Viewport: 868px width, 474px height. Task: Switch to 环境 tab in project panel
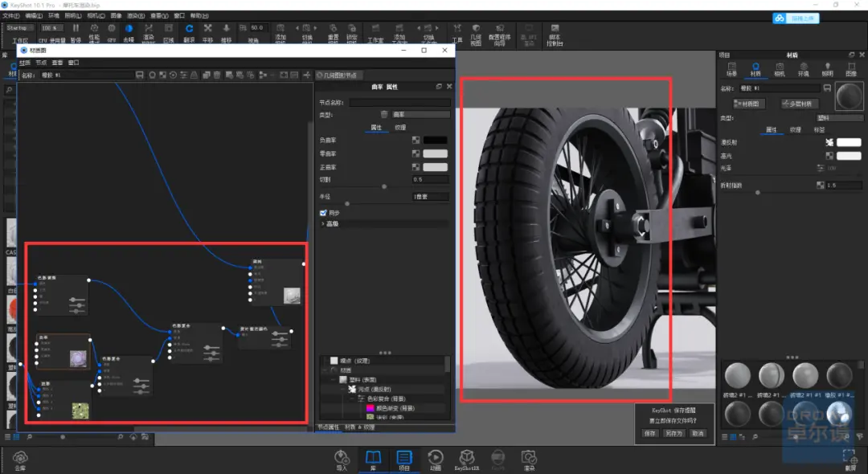(803, 69)
